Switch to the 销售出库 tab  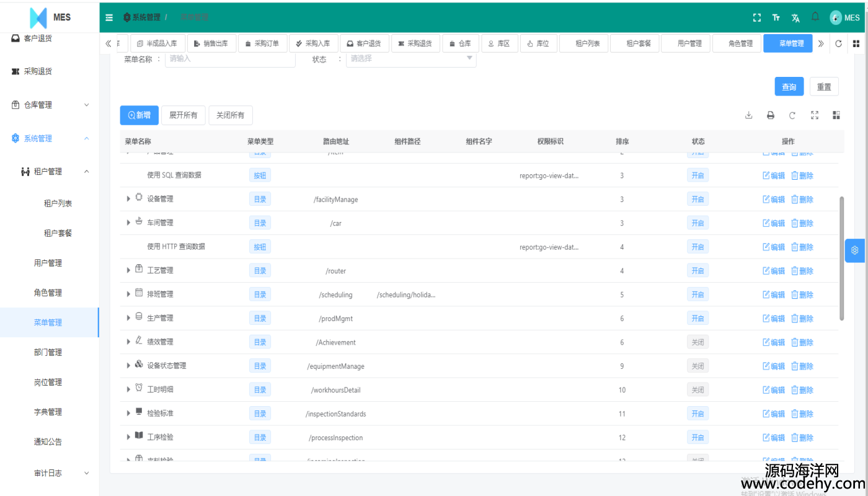tap(212, 43)
